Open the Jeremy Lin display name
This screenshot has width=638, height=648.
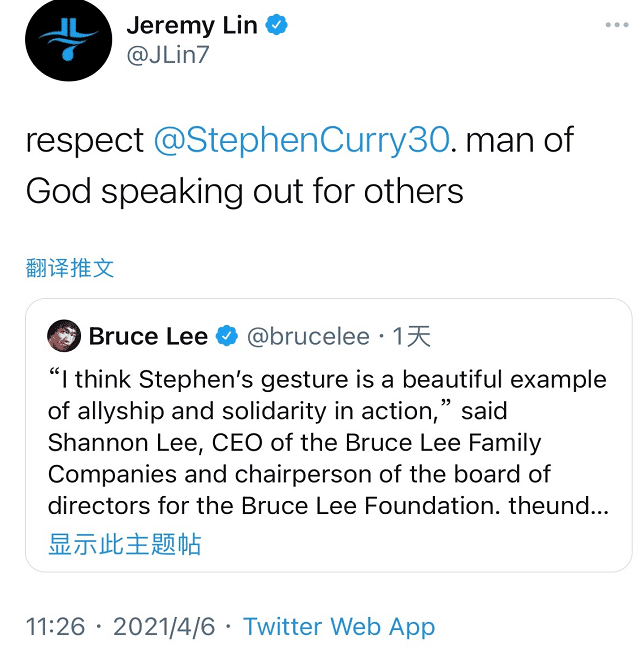[190, 25]
